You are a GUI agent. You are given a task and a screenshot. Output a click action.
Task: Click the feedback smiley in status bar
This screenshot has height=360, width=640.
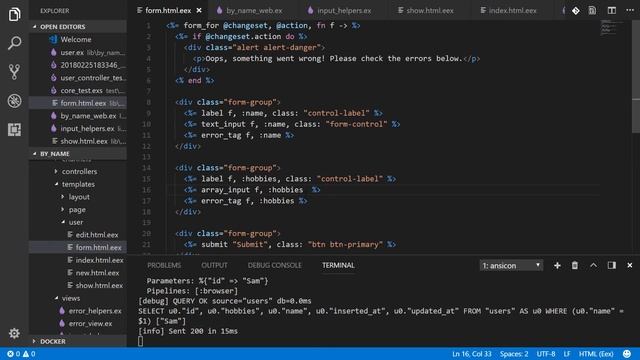[627, 354]
